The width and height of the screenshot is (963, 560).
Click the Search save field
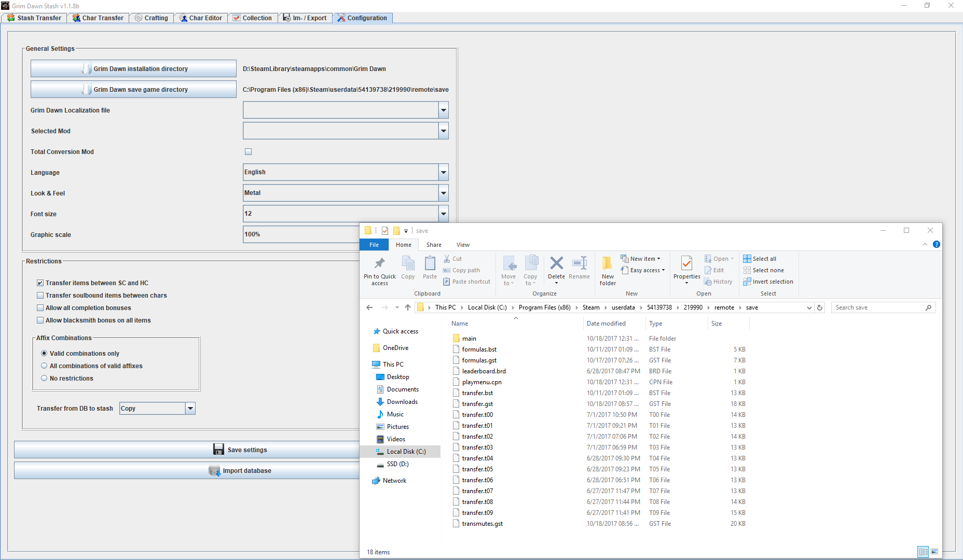[883, 307]
